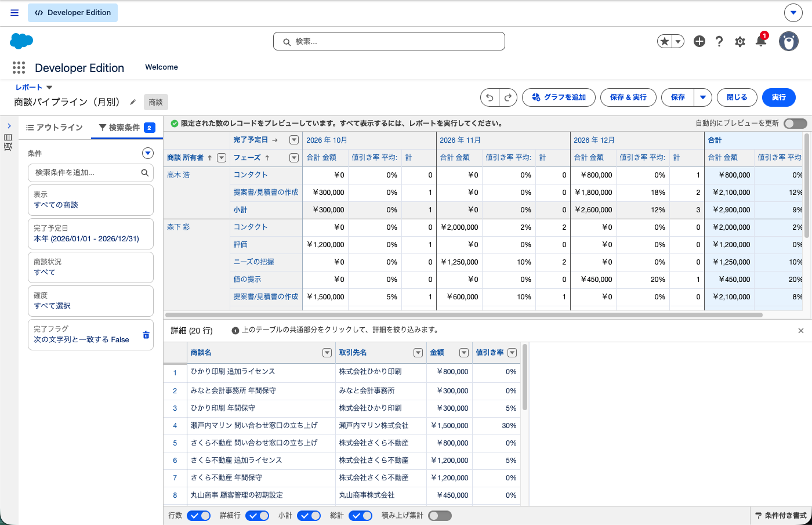Edit report name with pencil icon
The image size is (812, 525).
pyautogui.click(x=133, y=102)
